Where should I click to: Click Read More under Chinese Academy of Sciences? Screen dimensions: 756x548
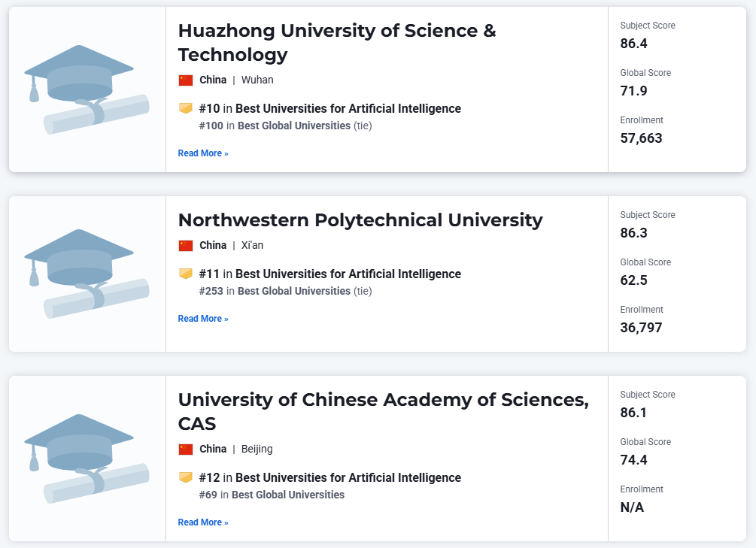[x=203, y=522]
